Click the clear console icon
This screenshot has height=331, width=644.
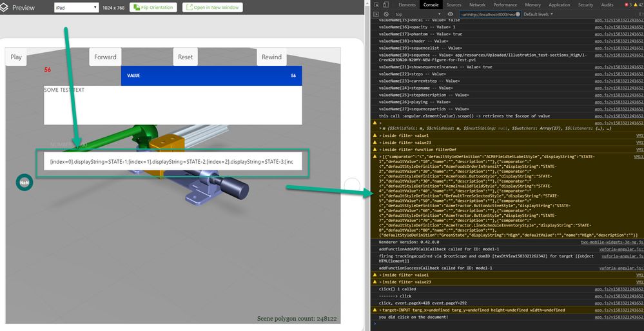[x=386, y=14]
